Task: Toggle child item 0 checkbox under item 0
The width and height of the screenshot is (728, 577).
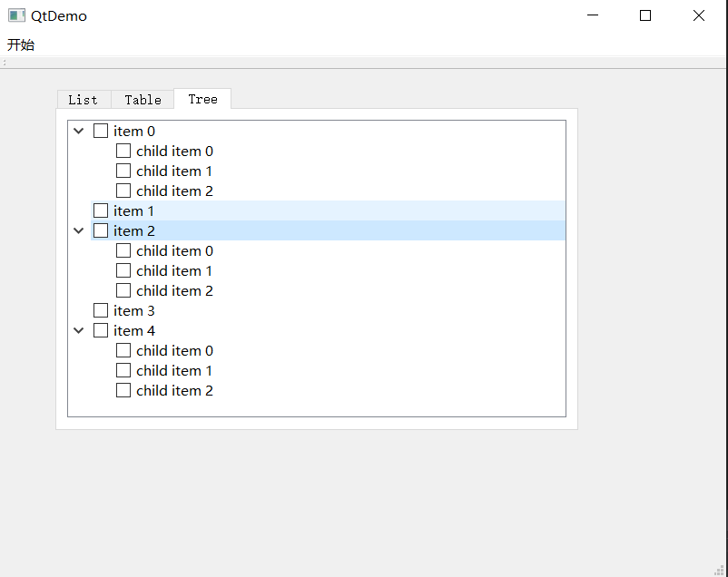Action: point(123,152)
